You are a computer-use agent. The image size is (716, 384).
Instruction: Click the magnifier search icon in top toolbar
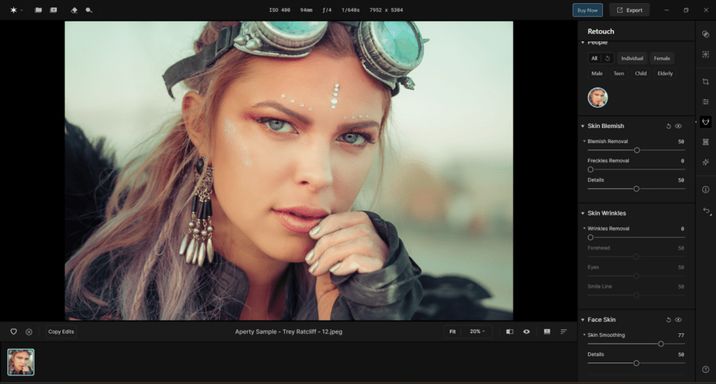click(89, 10)
